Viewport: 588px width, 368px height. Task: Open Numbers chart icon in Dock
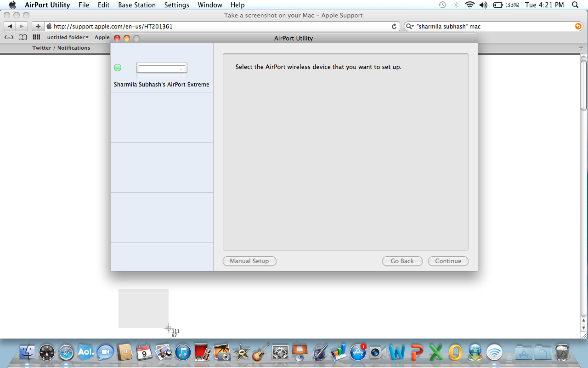[339, 353]
